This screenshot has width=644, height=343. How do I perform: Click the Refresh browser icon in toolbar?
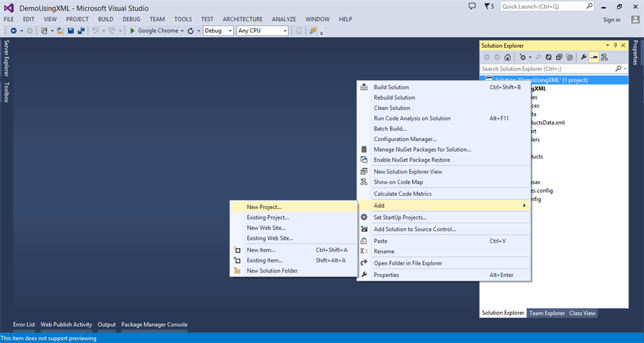(191, 31)
